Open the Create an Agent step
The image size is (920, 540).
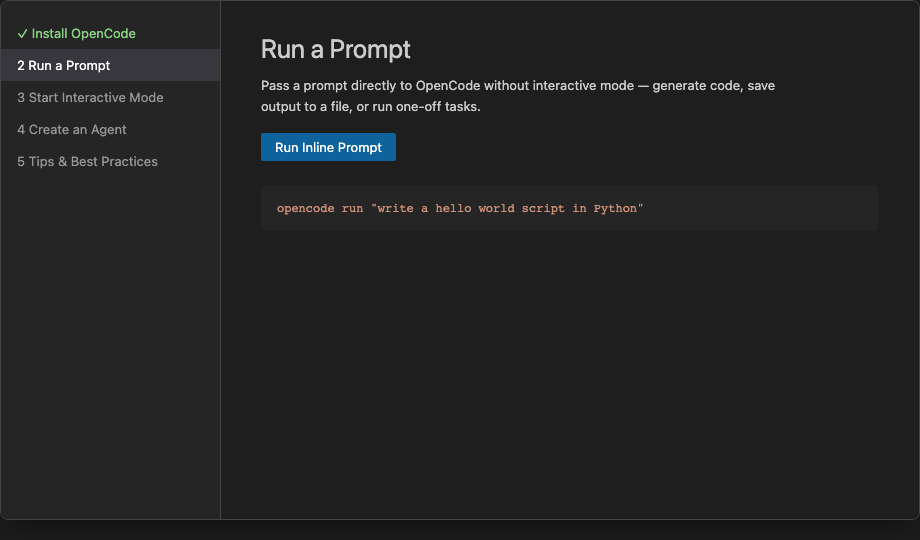coord(110,129)
